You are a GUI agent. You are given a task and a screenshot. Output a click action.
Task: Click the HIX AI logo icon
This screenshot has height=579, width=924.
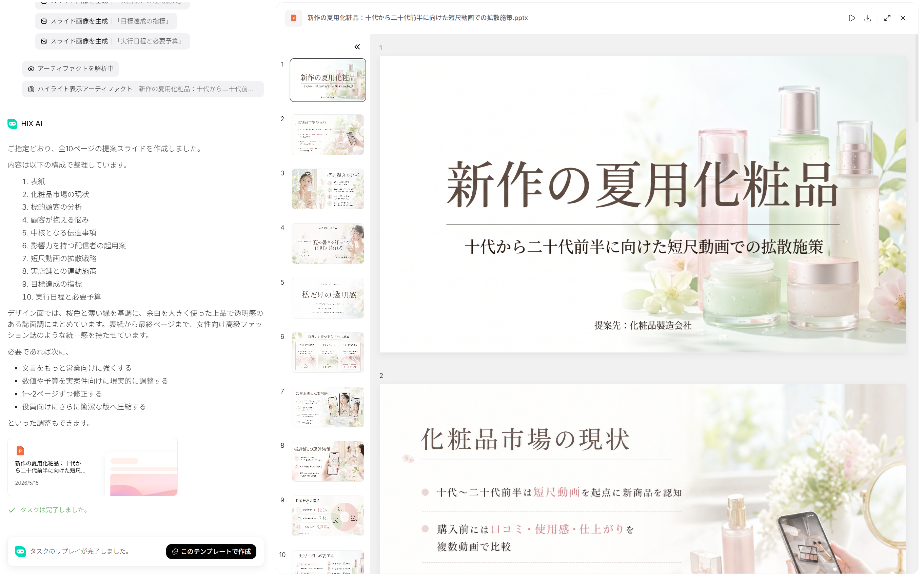coord(12,124)
